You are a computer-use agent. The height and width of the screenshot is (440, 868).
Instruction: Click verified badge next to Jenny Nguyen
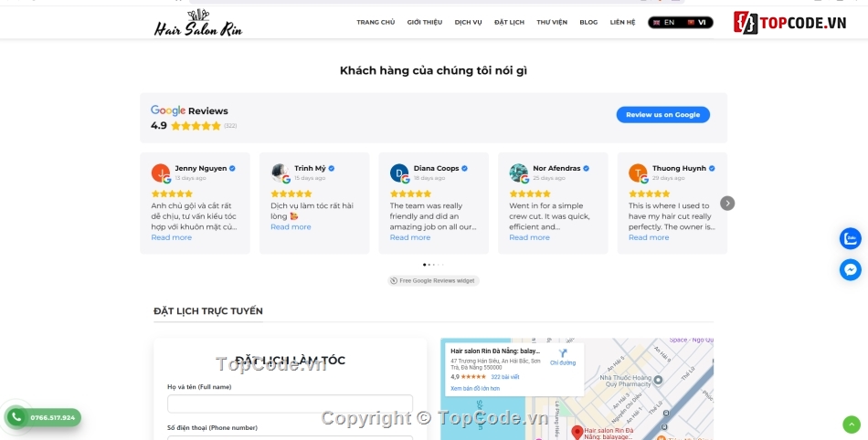coord(232,169)
